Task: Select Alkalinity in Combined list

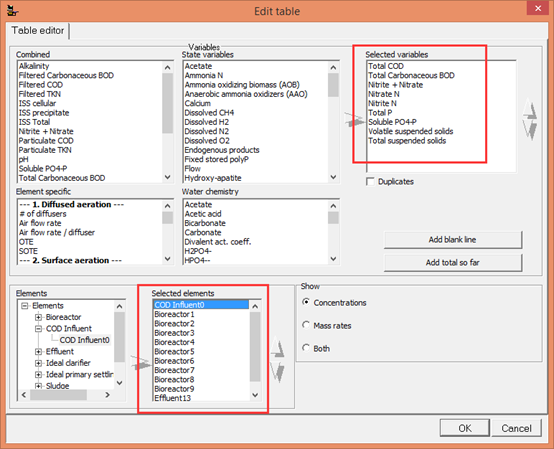Action: coord(34,66)
